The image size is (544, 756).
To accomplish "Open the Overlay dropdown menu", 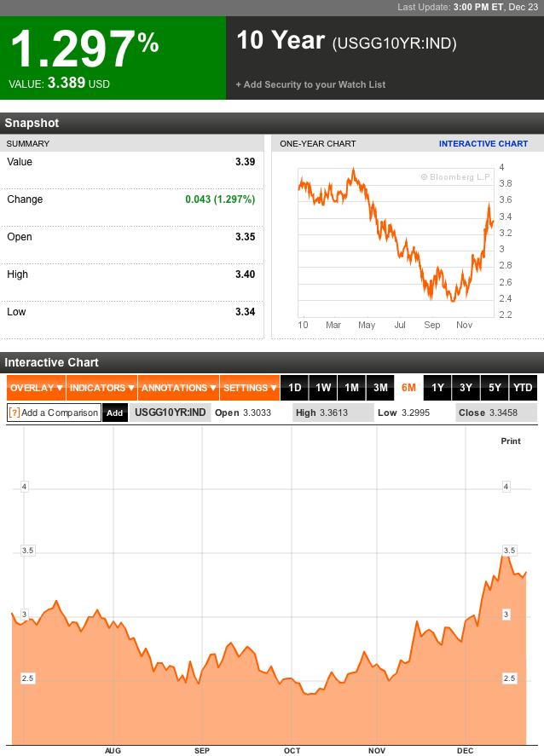I will (x=37, y=388).
